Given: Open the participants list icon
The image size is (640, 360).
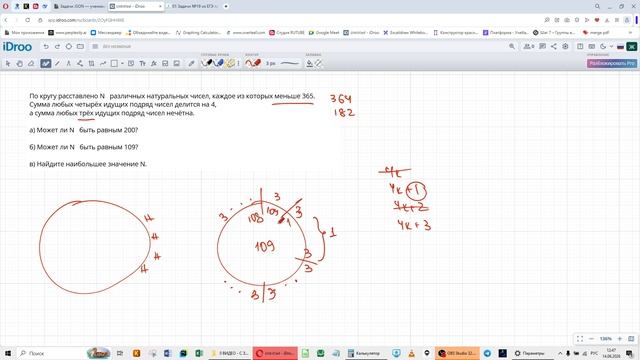Looking at the screenshot, I should (x=529, y=47).
